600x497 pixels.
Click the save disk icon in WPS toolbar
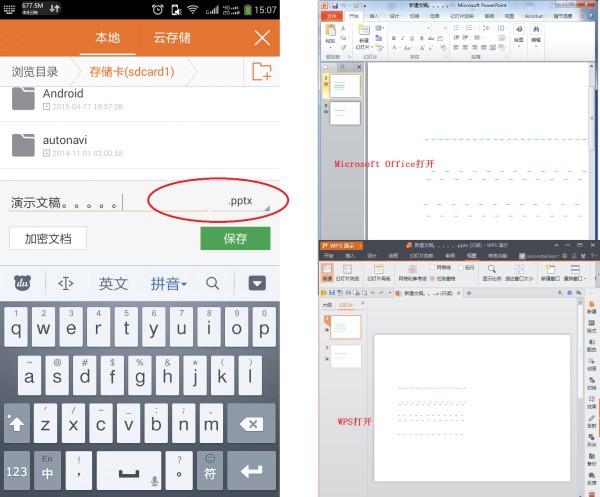coord(332,293)
